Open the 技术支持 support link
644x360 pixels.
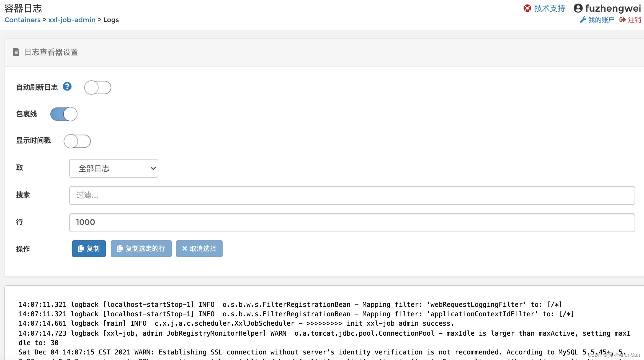click(549, 8)
